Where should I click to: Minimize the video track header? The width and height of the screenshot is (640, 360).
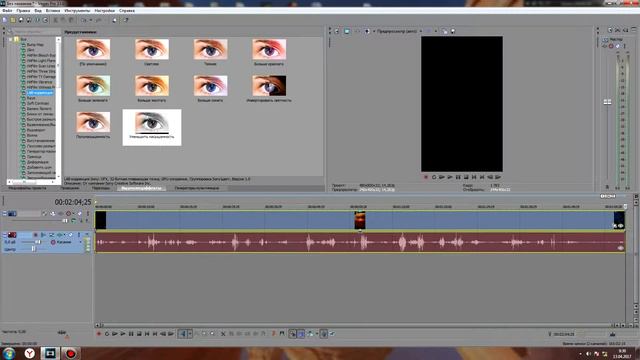pyautogui.click(x=4, y=213)
